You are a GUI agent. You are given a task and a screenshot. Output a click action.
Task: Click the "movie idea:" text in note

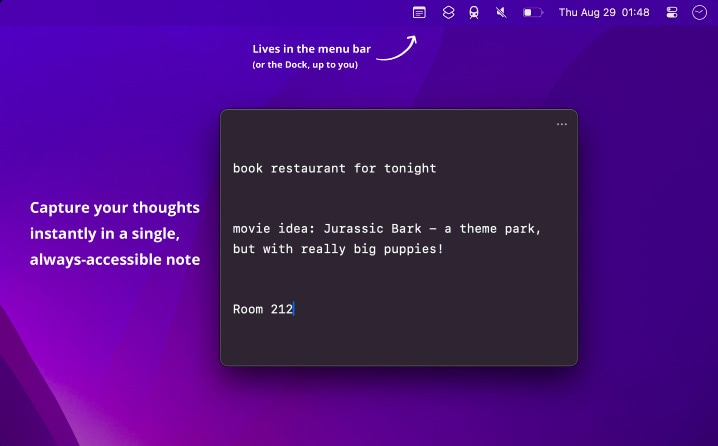(x=274, y=228)
